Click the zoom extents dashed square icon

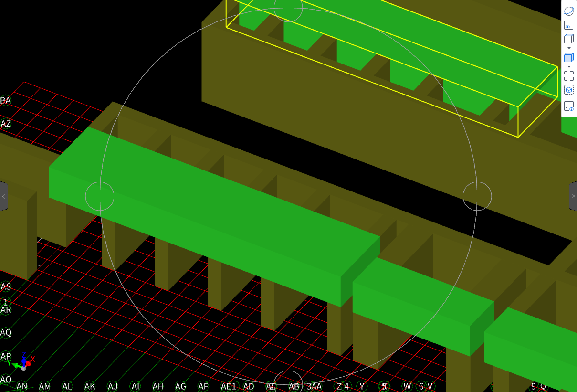click(568, 75)
